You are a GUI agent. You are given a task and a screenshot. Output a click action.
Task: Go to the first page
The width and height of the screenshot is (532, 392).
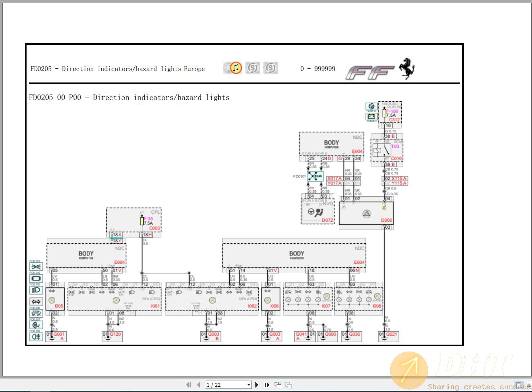click(188, 385)
